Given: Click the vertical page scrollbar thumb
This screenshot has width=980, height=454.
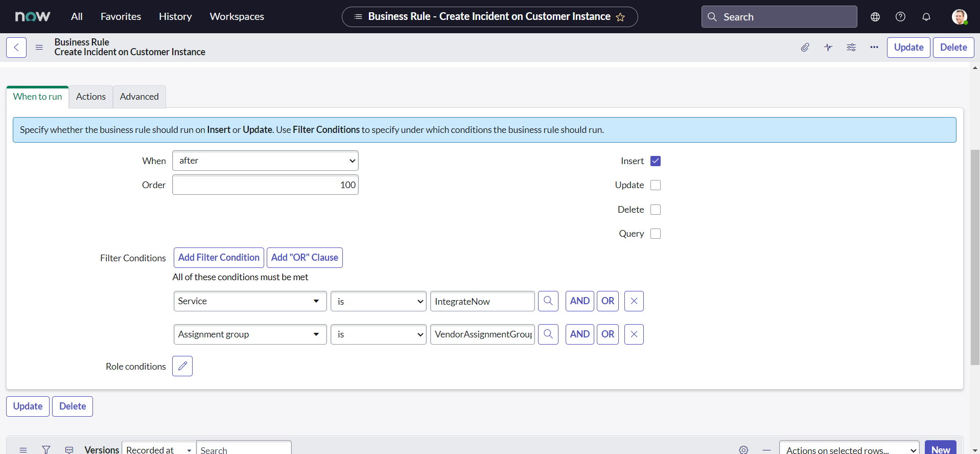Looking at the screenshot, I should click(975, 257).
